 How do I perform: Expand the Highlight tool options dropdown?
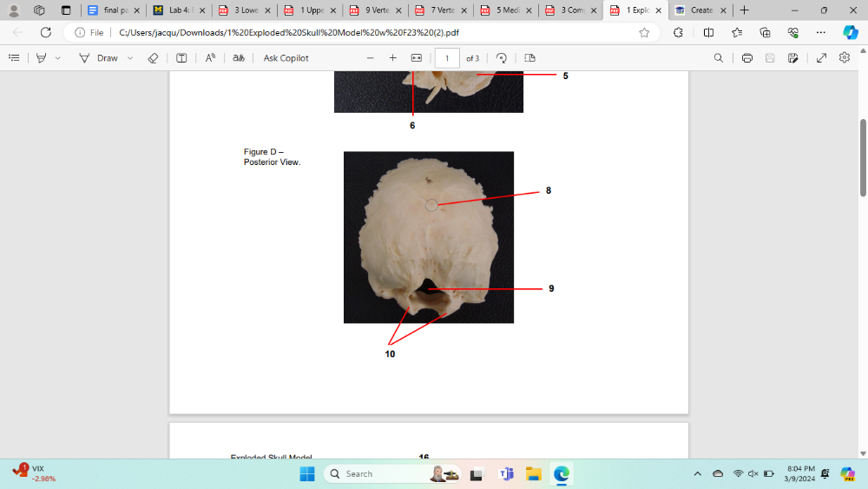[x=58, y=58]
